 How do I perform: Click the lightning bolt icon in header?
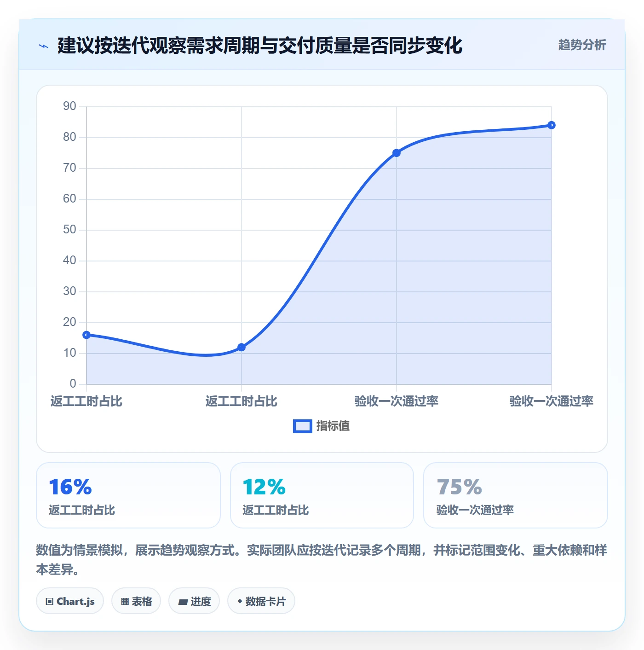(x=44, y=46)
